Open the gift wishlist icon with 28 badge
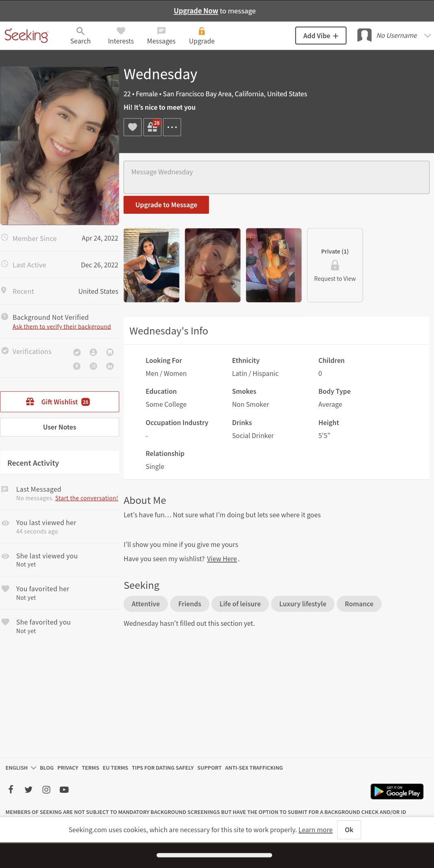This screenshot has width=434, height=868. coord(153,127)
